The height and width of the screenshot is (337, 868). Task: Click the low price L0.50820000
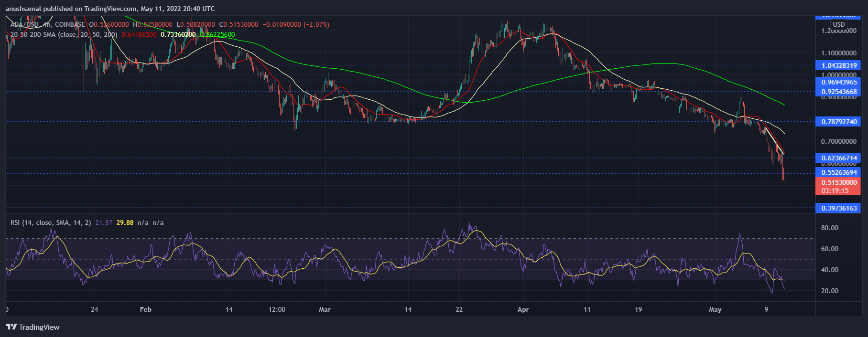[x=195, y=24]
